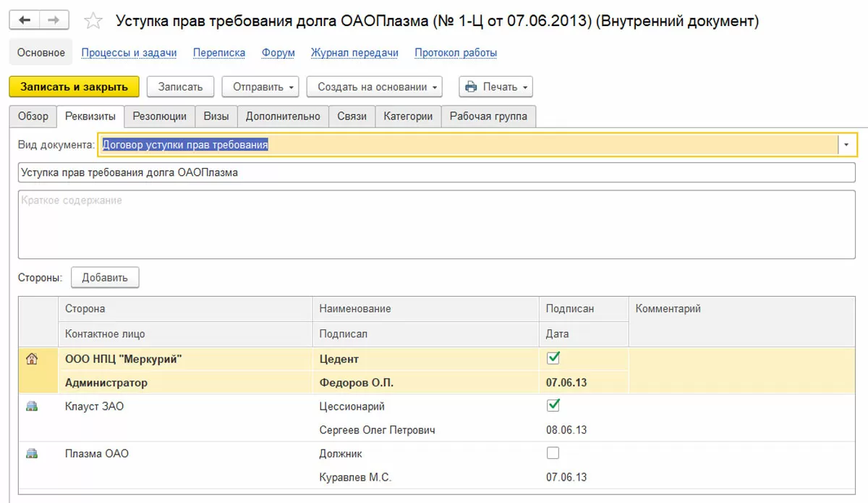Select date 07.06.13 in Федоров О.П. row
The image size is (868, 503).
584,382
